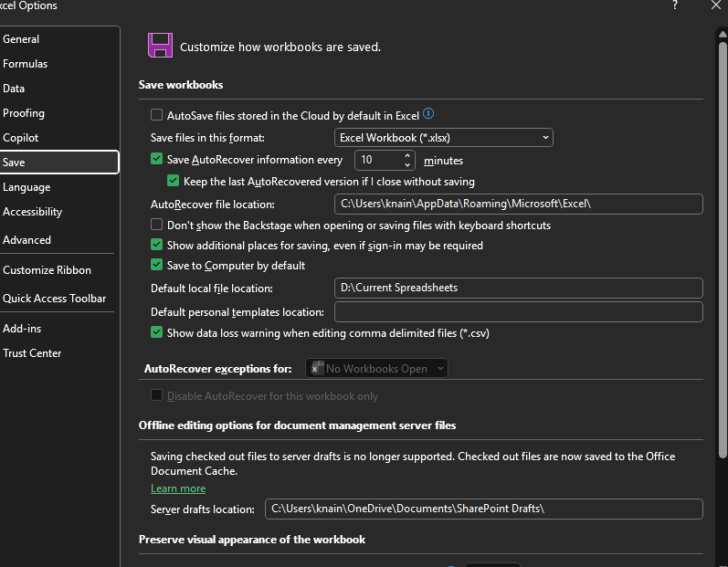Click the AutoSave info icon
728x567 pixels.
pos(428,113)
